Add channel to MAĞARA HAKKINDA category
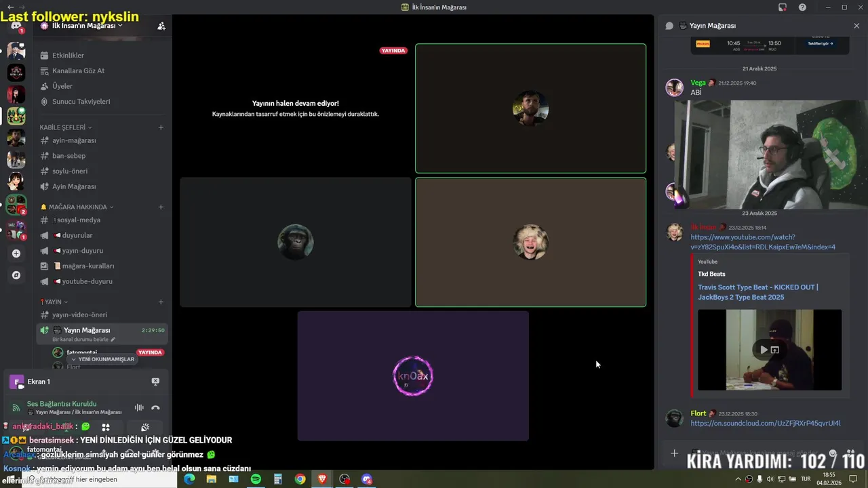This screenshot has height=488, width=868. pyautogui.click(x=161, y=207)
